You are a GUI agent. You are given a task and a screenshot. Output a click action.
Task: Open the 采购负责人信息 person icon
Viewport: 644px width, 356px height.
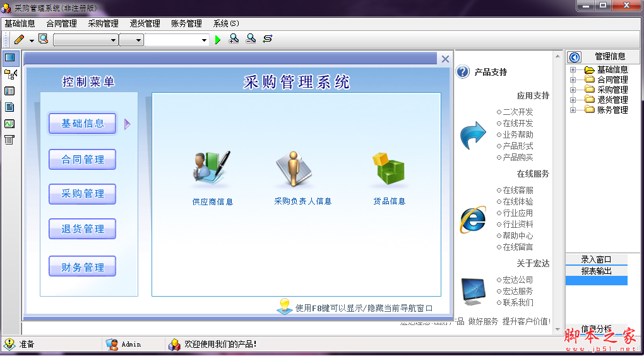coord(294,169)
